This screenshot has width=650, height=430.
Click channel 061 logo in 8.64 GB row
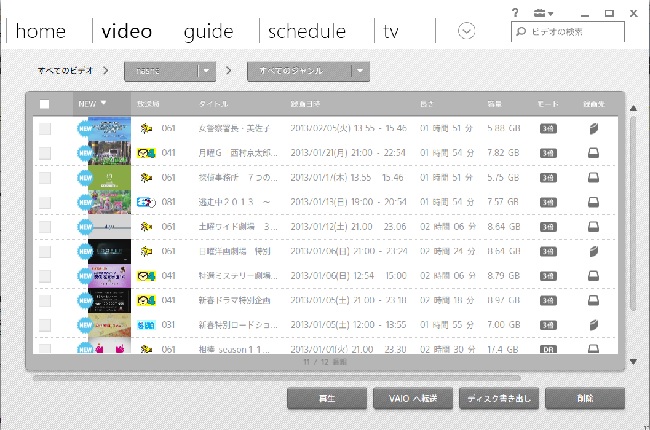[146, 227]
